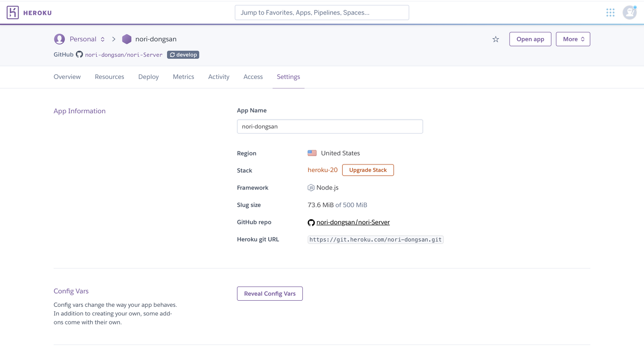
Task: Switch to the Metrics tab
Action: click(x=184, y=77)
